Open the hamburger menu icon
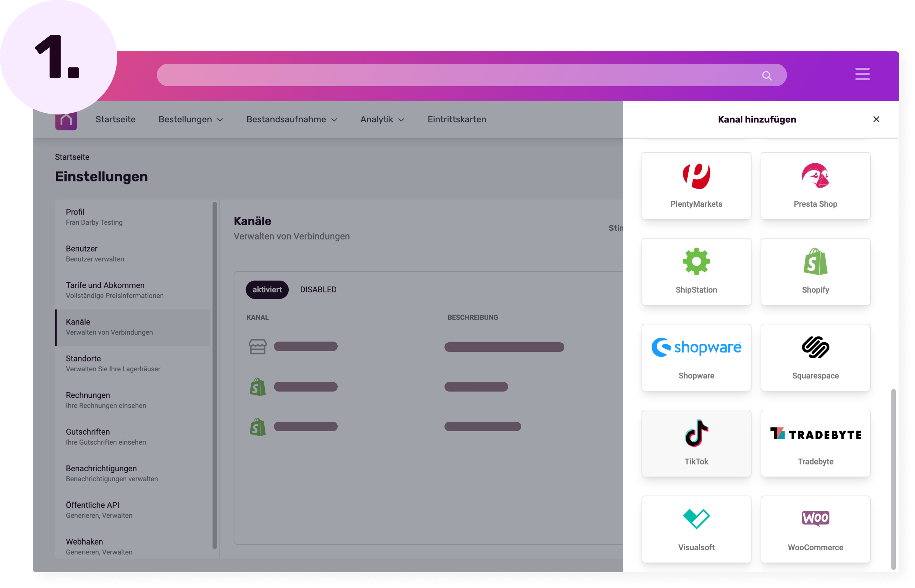The width and height of the screenshot is (915, 588). tap(862, 74)
